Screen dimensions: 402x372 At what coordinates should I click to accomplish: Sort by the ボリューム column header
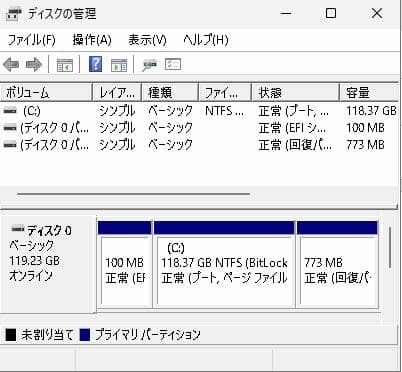(46, 92)
